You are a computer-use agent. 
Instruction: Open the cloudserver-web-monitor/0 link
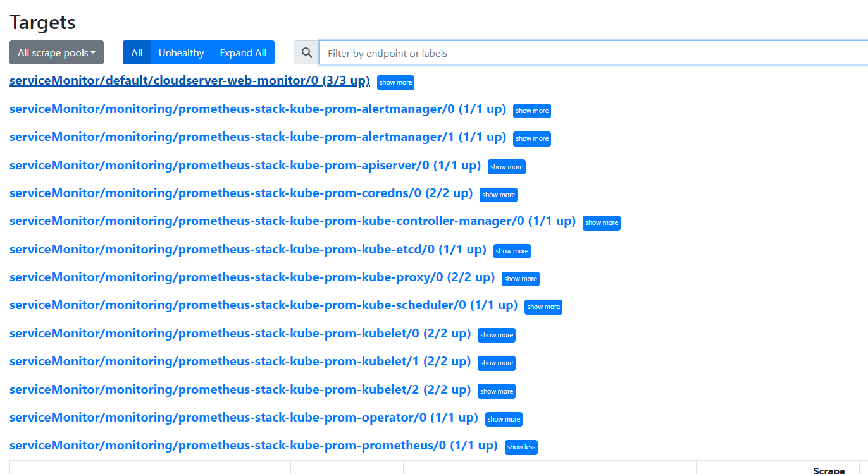190,81
